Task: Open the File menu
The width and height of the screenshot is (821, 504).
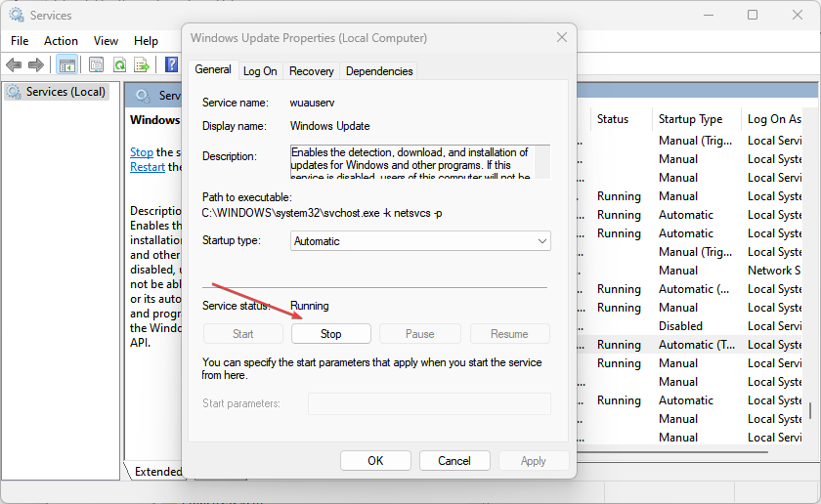Action: 20,41
